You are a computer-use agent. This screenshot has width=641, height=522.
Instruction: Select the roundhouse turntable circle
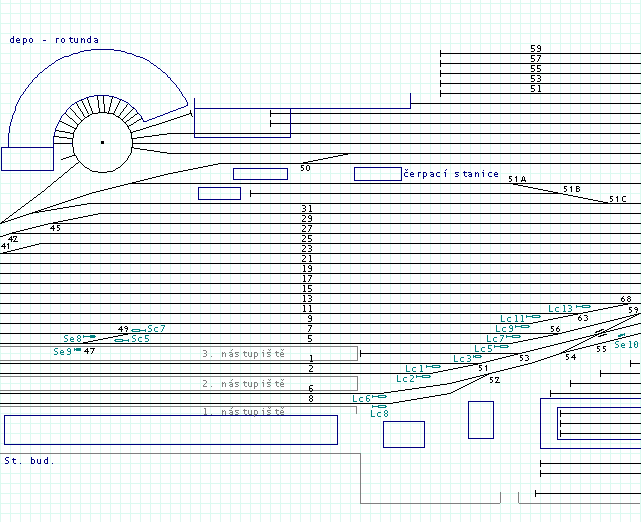(x=103, y=142)
